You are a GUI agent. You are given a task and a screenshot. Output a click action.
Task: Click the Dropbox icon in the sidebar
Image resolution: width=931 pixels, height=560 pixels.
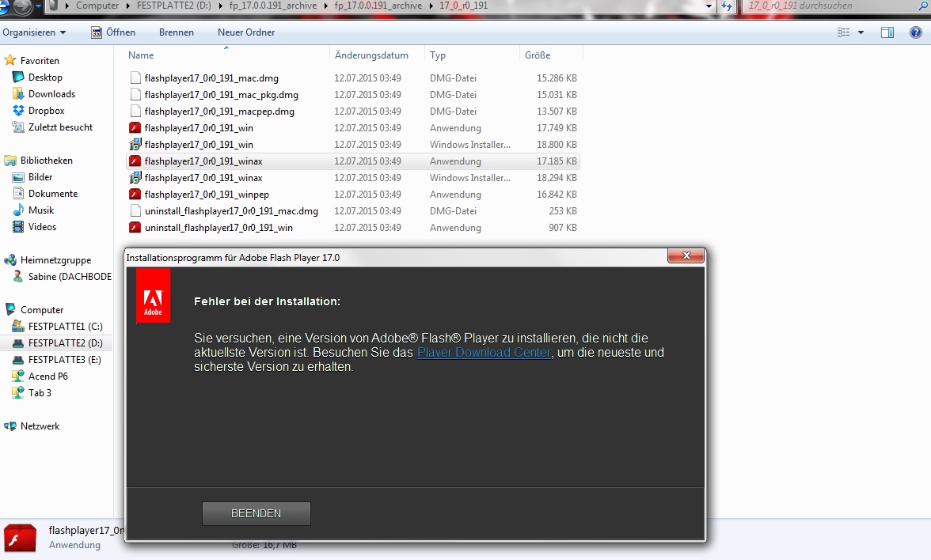pos(18,111)
